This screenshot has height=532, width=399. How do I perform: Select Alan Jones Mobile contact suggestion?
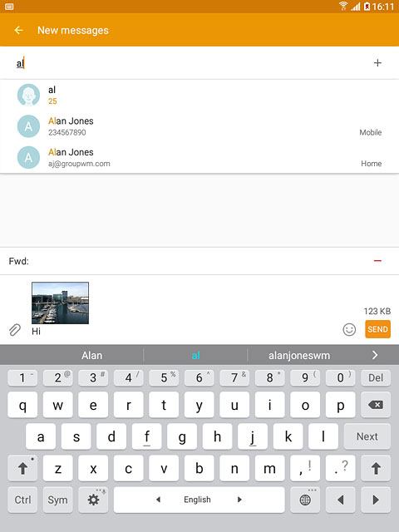199,126
